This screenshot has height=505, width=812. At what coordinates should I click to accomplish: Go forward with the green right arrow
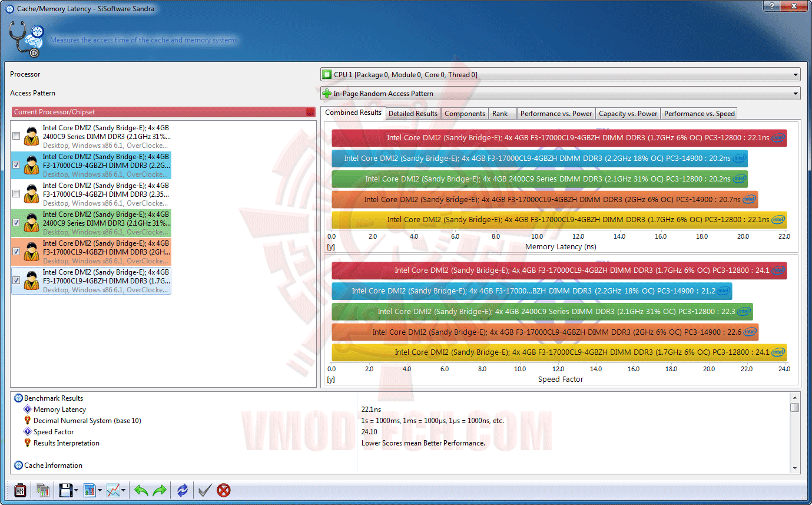160,490
